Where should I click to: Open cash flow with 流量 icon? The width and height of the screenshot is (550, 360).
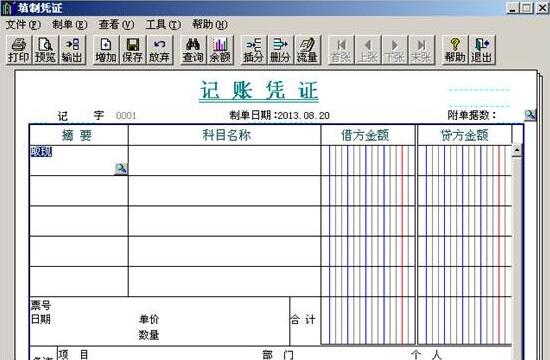pyautogui.click(x=307, y=50)
